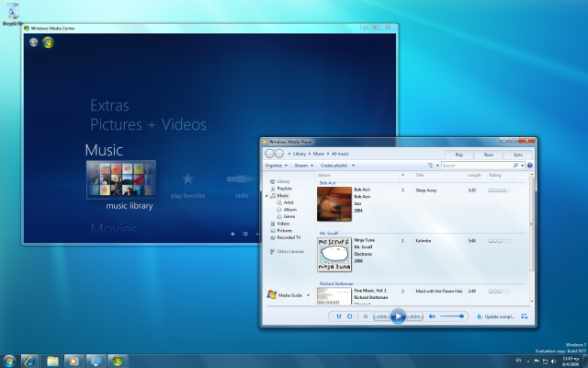Select play favorites star in Media Center
Viewport: 588px width, 368px height.
(187, 178)
